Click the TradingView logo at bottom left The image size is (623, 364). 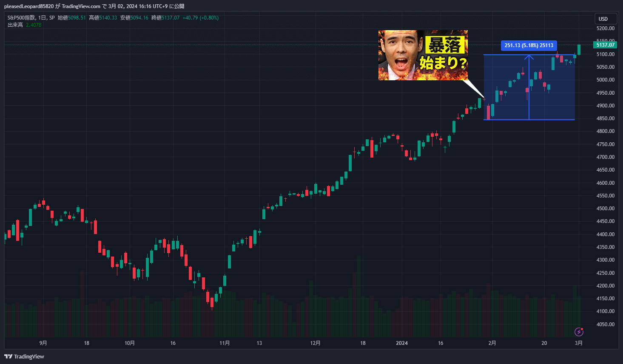click(24, 356)
